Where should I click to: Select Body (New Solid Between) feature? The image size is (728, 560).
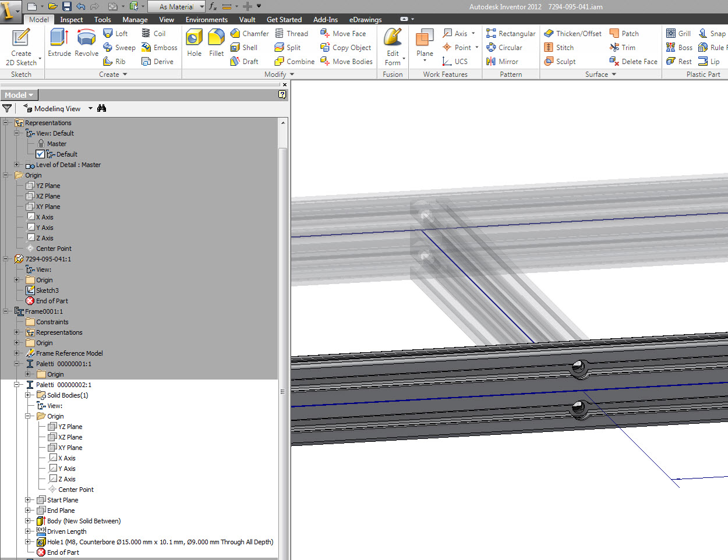click(x=84, y=521)
